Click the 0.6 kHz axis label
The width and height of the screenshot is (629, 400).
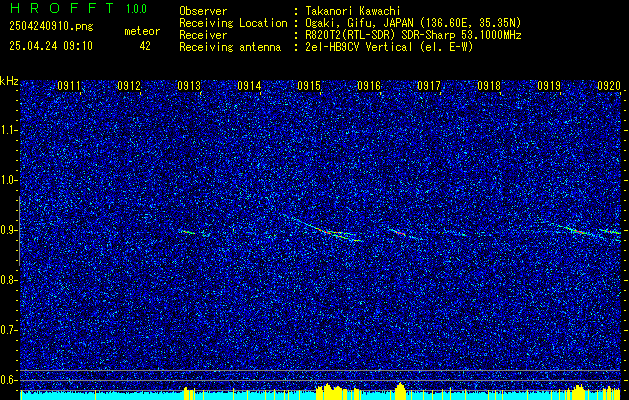7,380
